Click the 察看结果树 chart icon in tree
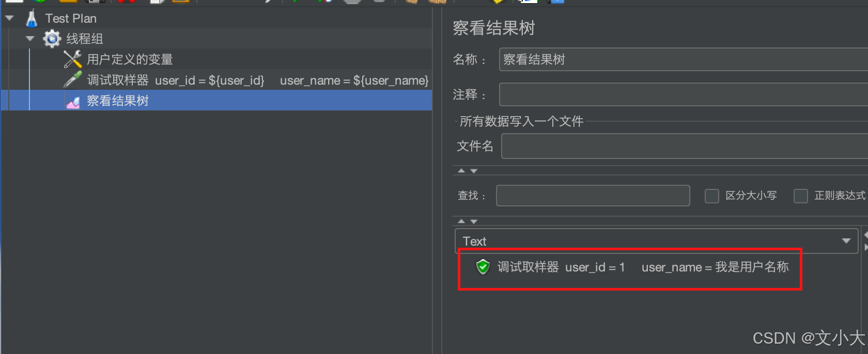This screenshot has width=868, height=354. [x=73, y=102]
